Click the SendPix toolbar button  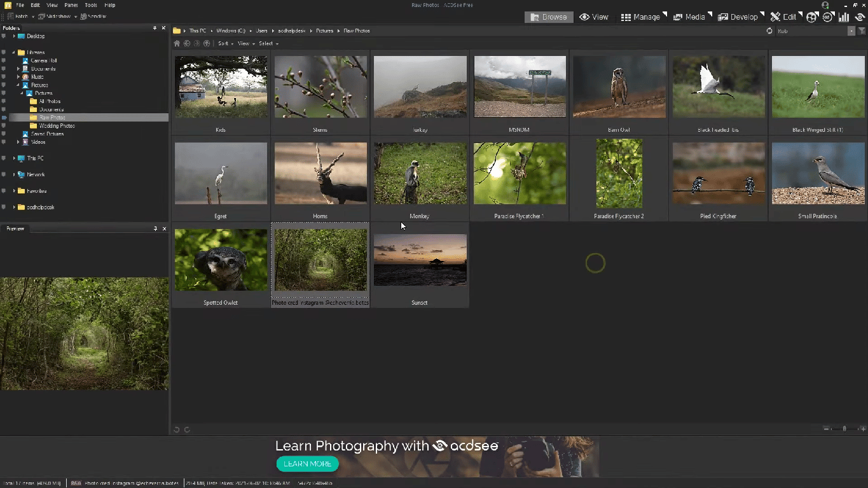pos(93,16)
